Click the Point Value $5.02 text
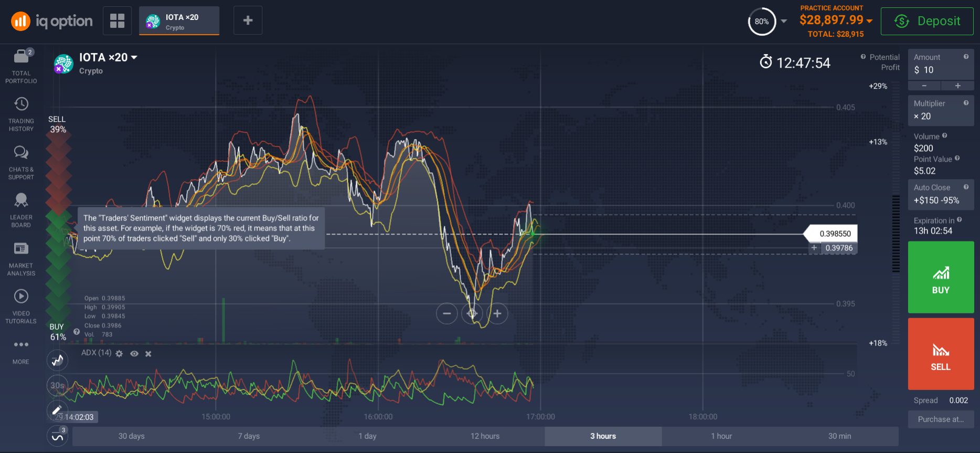 click(x=936, y=165)
